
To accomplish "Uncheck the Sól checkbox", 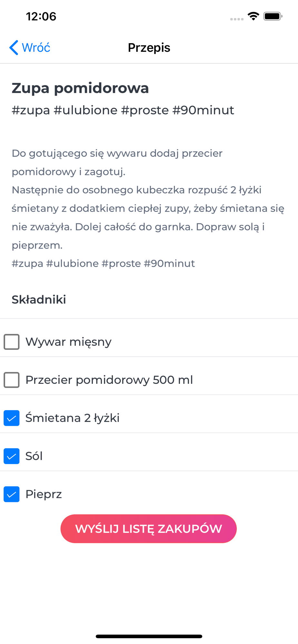I will pyautogui.click(x=12, y=456).
